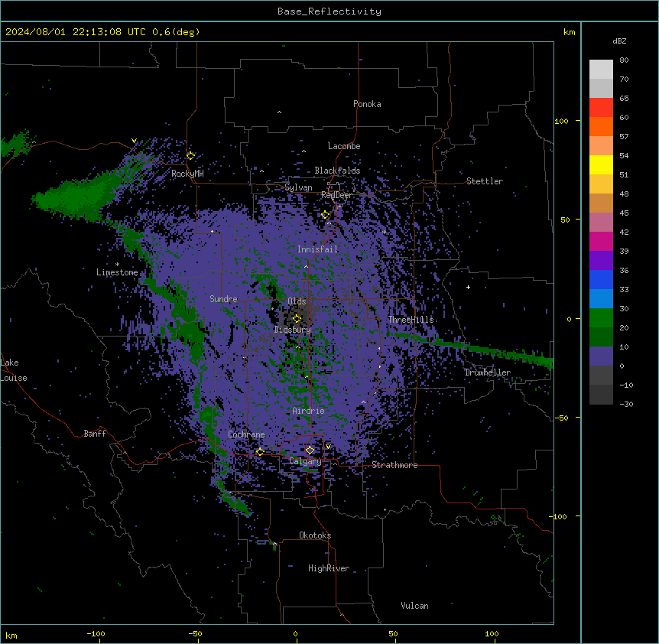The height and width of the screenshot is (644, 659).
Task: Pick the orange legend swatch between 60 and 57
Action: click(x=601, y=127)
